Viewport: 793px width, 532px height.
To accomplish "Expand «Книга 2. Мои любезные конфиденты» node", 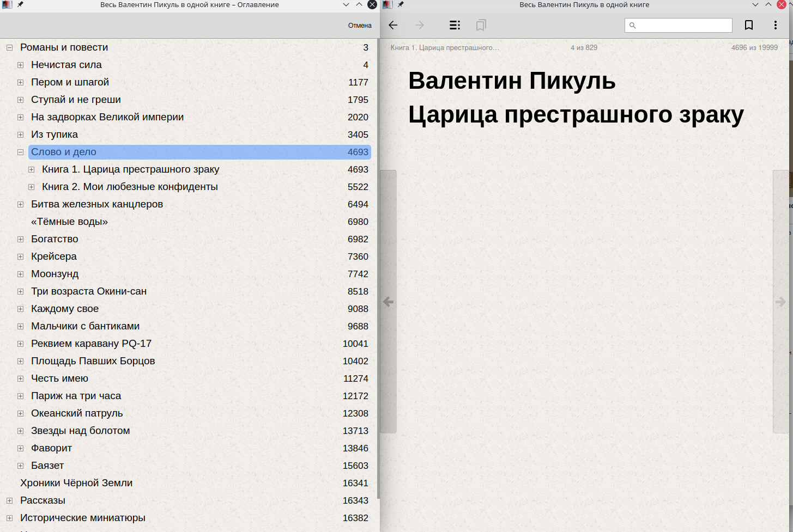I will click(x=31, y=187).
